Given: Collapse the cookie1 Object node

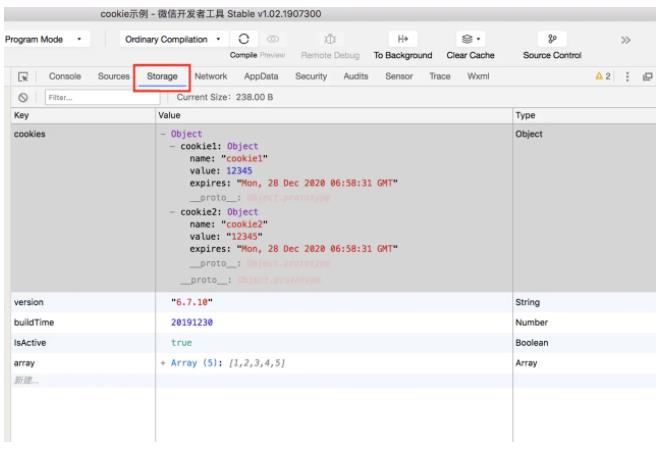Looking at the screenshot, I should click(x=172, y=146).
